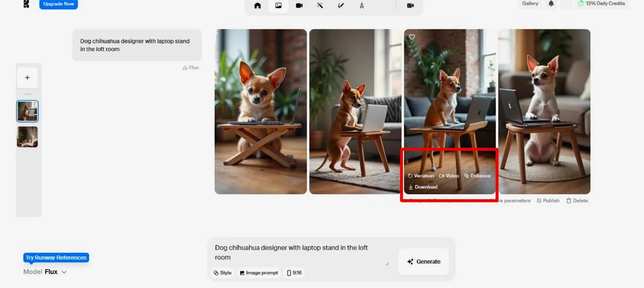Click the plus icon to add new session
The height and width of the screenshot is (288, 644).
tap(27, 78)
